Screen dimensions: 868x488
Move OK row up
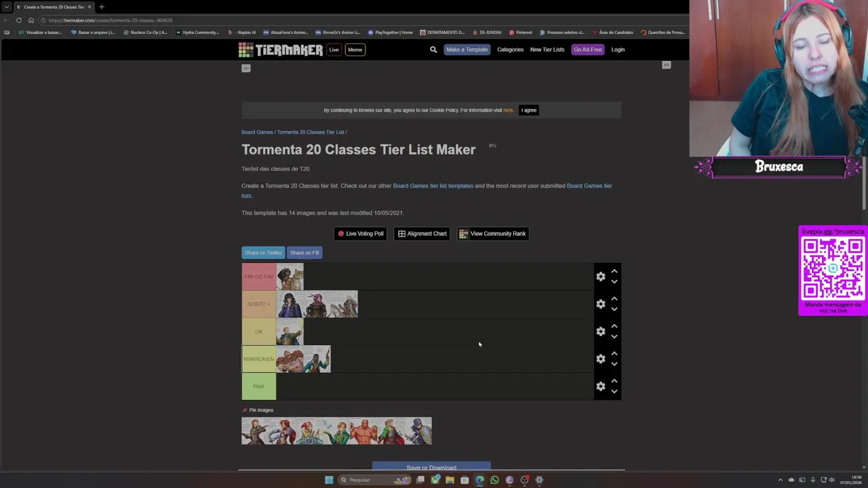614,326
